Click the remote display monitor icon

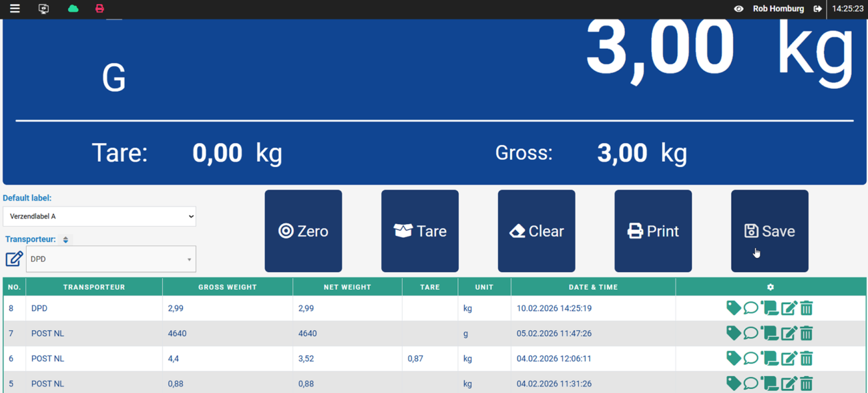tap(44, 9)
